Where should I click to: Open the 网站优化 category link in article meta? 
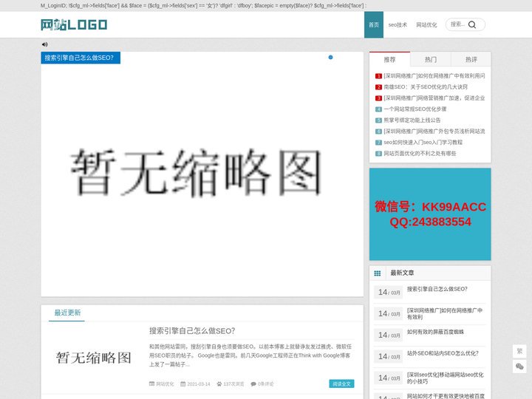pyautogui.click(x=165, y=384)
